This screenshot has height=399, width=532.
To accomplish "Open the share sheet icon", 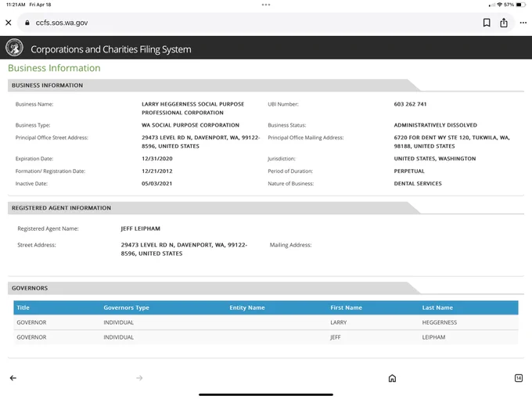I will pyautogui.click(x=504, y=23).
